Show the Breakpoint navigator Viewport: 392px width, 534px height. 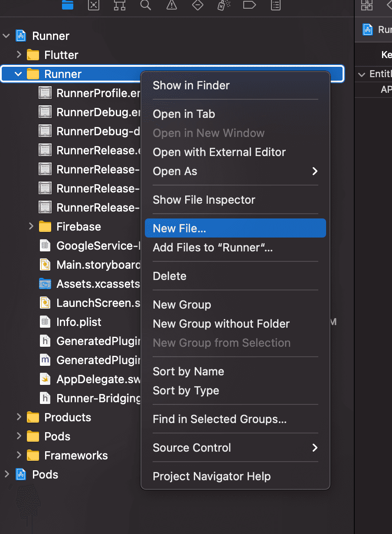pyautogui.click(x=249, y=5)
